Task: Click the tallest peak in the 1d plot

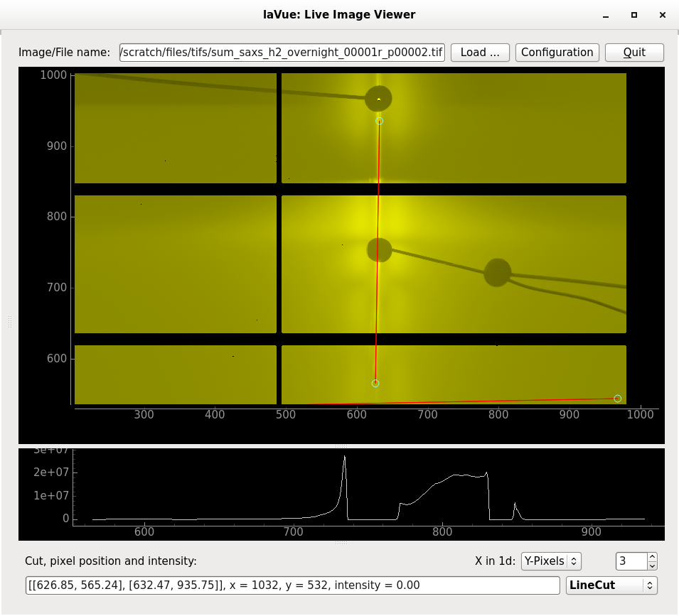Action: pyautogui.click(x=345, y=458)
